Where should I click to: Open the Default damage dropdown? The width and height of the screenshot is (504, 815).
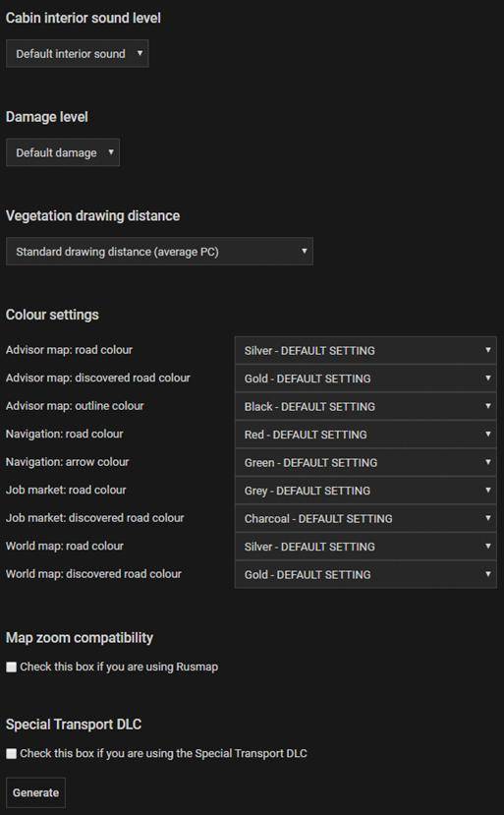pos(62,152)
